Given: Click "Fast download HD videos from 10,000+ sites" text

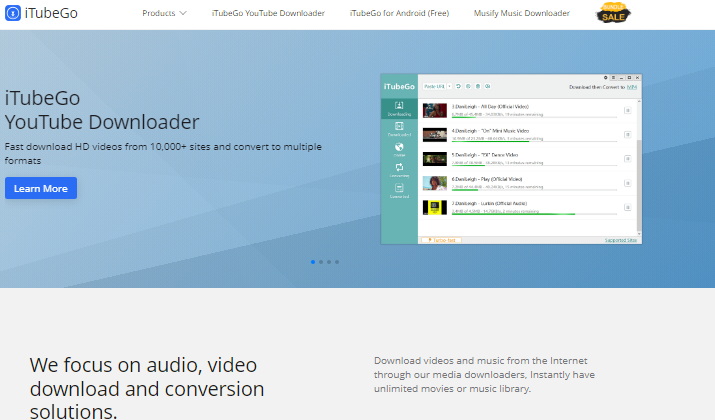Looking at the screenshot, I should coord(163,154).
